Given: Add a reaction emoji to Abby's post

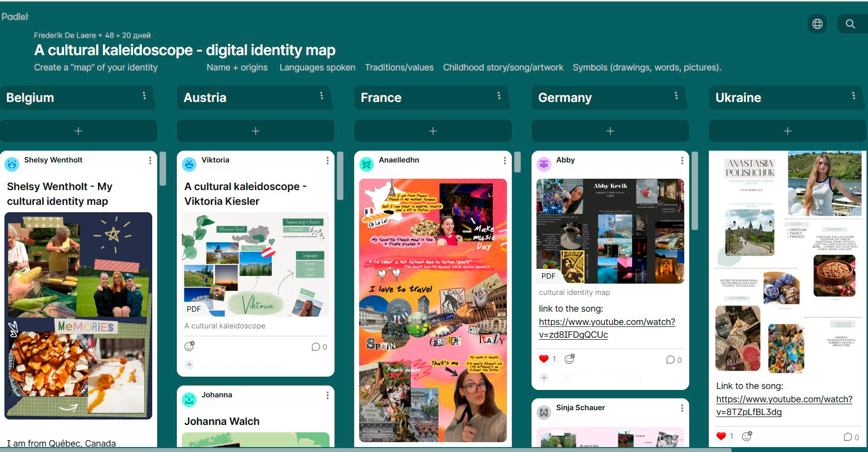Looking at the screenshot, I should (x=569, y=359).
